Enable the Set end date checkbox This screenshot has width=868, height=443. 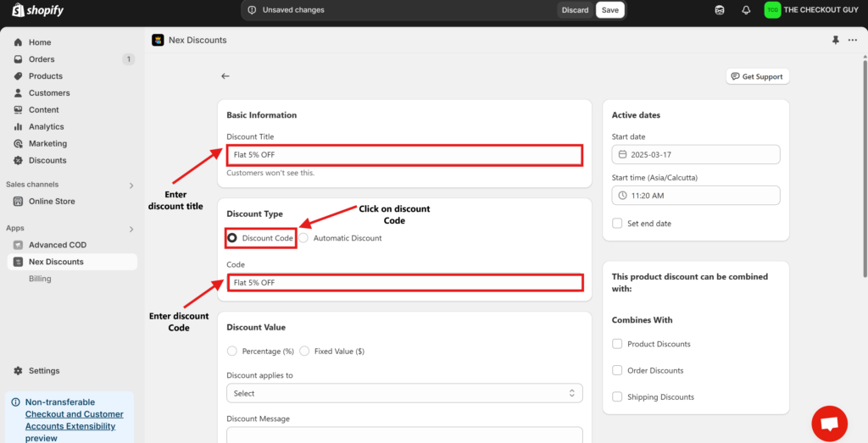click(617, 224)
